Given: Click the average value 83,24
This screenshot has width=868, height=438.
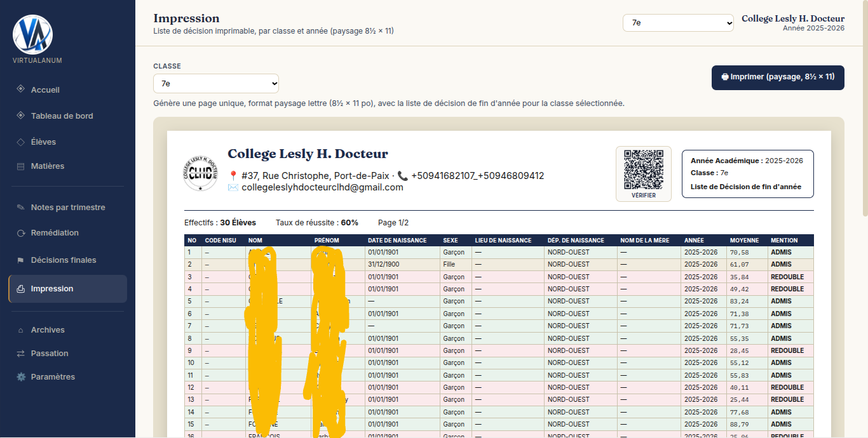Looking at the screenshot, I should pos(740,302).
